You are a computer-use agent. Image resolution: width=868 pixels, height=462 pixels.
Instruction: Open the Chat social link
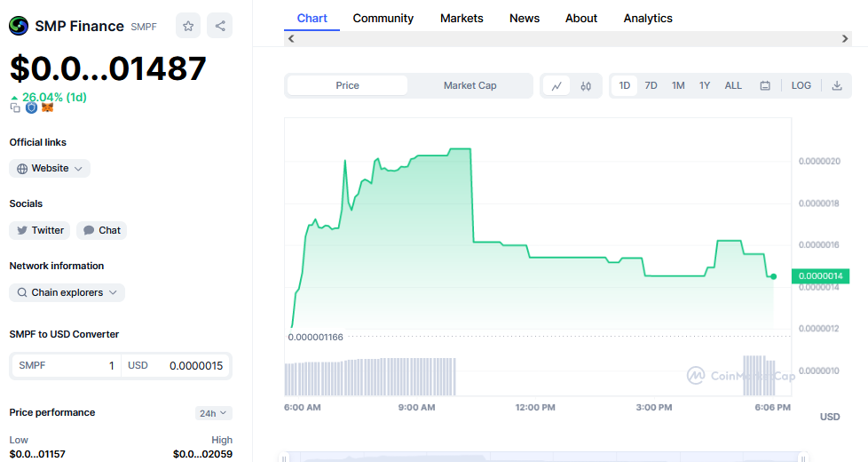pos(101,230)
